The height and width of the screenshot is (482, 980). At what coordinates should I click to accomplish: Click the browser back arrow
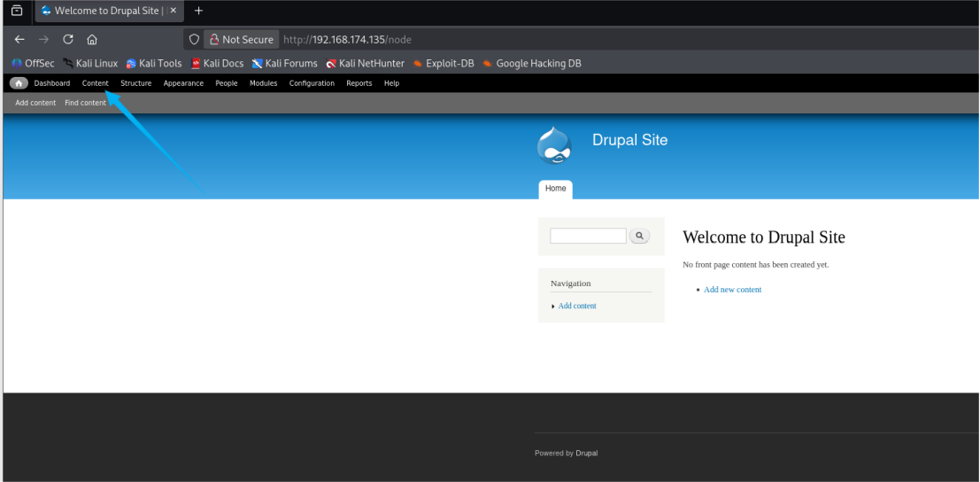point(19,39)
